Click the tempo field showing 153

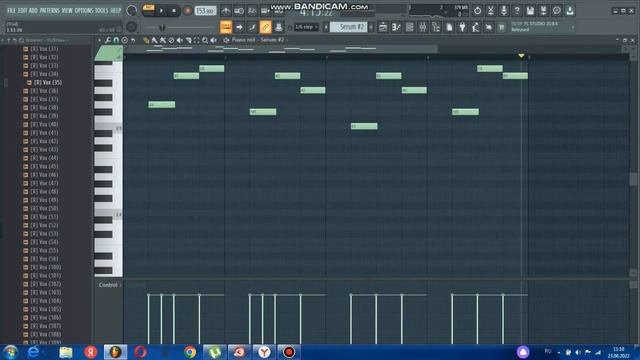point(205,11)
